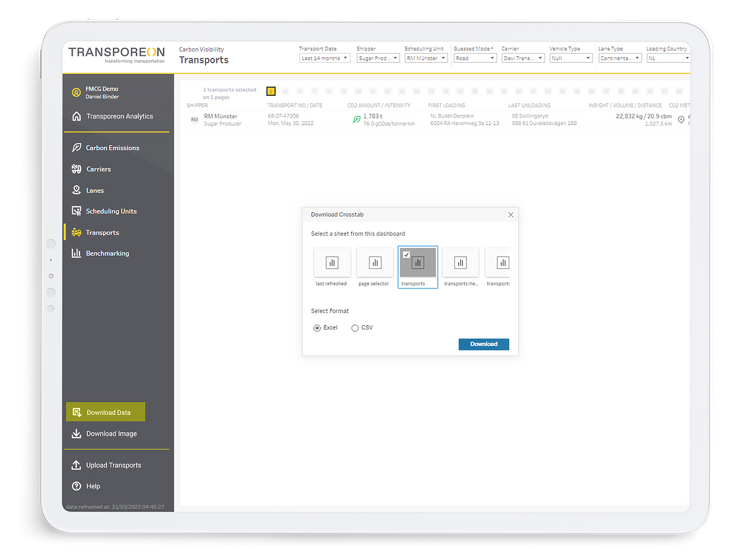Open the Scheduling Units menu item
748x560 pixels.
(x=111, y=211)
